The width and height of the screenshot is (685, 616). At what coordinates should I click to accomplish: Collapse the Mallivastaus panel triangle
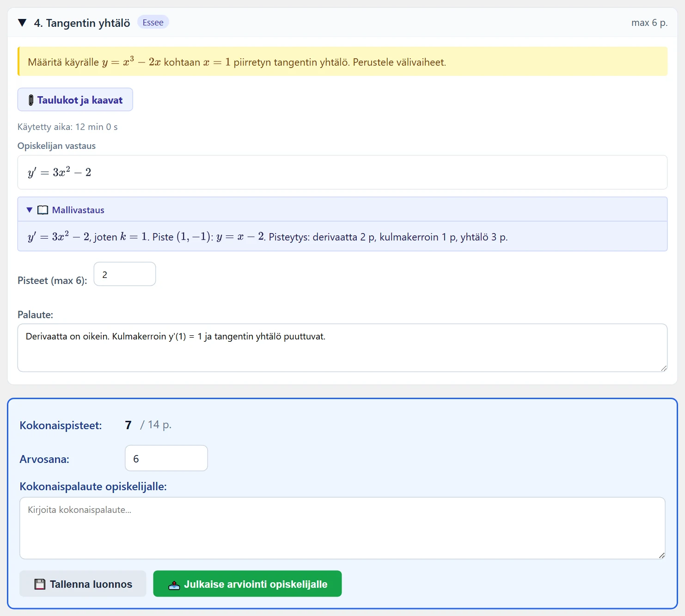(x=30, y=210)
